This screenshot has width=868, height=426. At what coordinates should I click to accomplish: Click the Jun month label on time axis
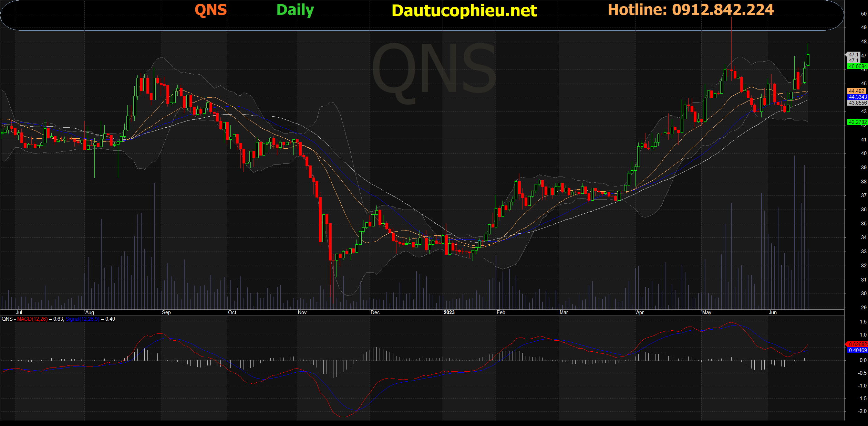[773, 312]
